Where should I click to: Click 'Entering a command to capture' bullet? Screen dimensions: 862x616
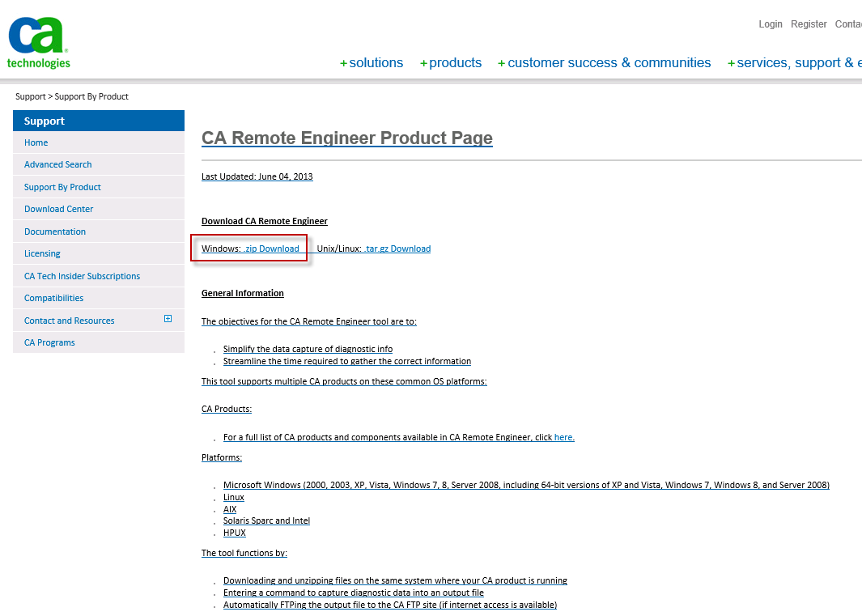[354, 593]
